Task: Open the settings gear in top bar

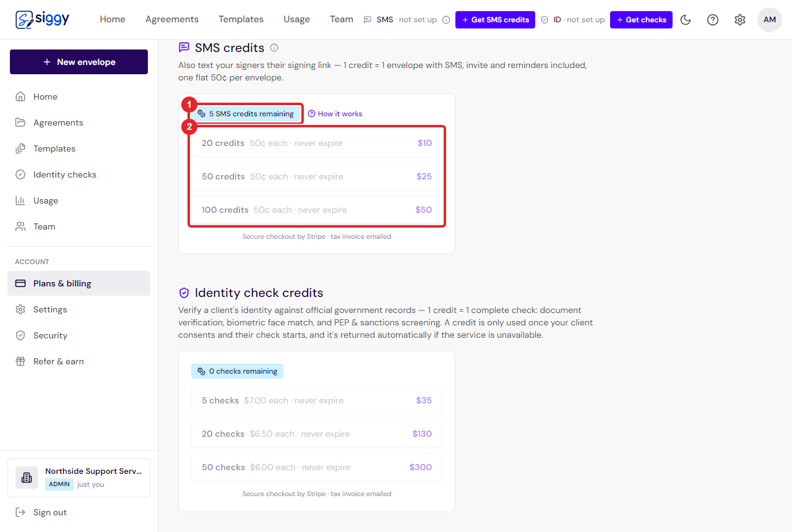Action: 740,20
